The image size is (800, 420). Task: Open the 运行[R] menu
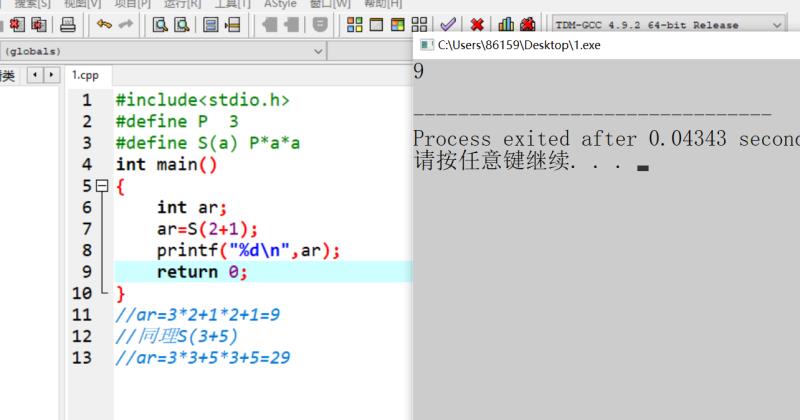pyautogui.click(x=182, y=4)
